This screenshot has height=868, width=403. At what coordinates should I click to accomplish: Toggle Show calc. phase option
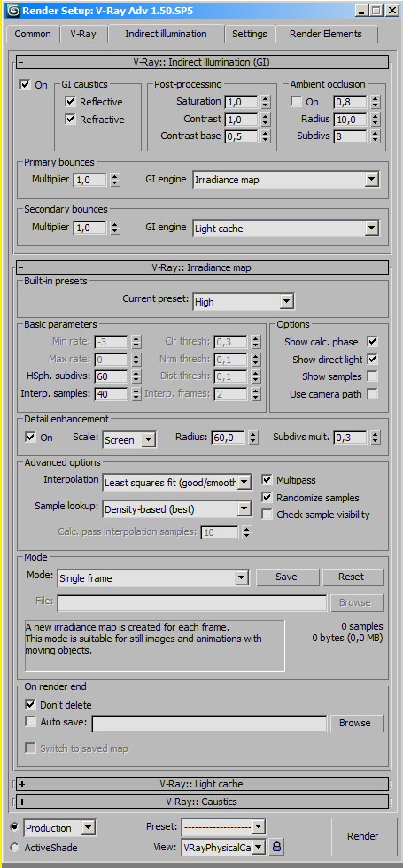click(373, 342)
